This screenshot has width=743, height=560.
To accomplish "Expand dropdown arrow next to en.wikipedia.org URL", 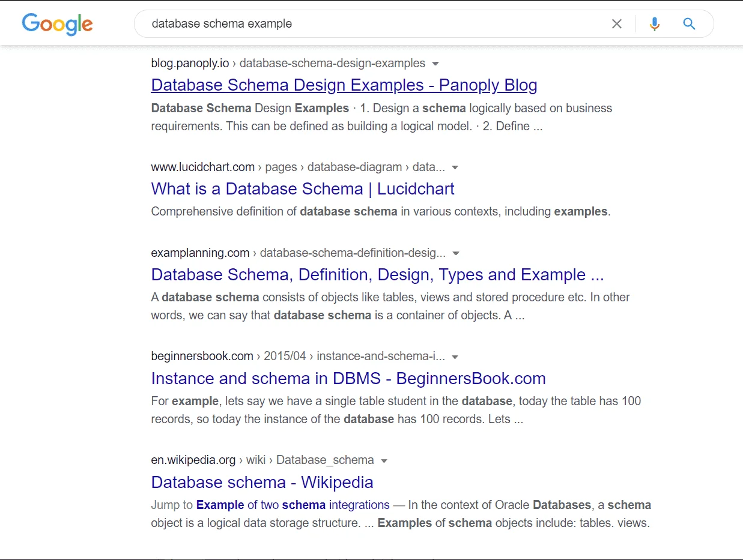I will (x=384, y=461).
